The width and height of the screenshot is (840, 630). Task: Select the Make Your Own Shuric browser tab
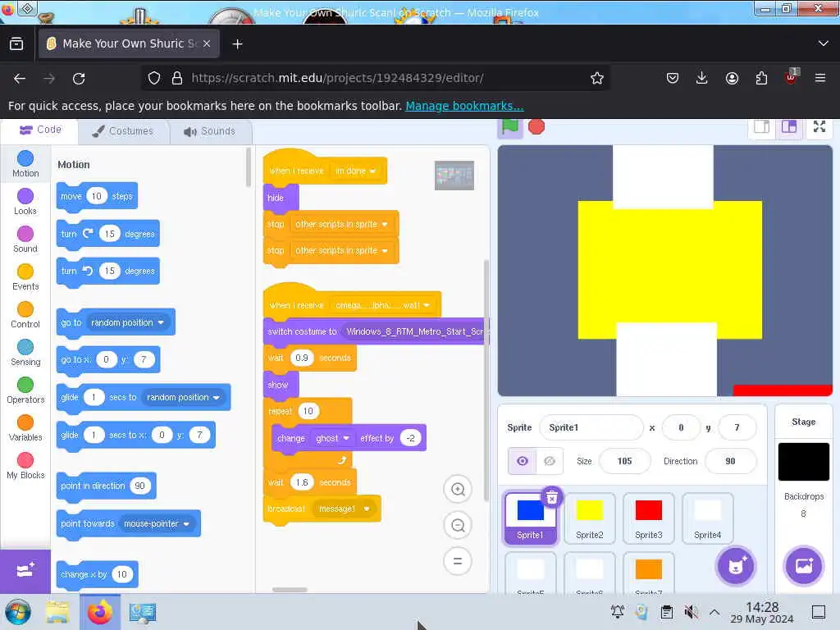pos(129,43)
